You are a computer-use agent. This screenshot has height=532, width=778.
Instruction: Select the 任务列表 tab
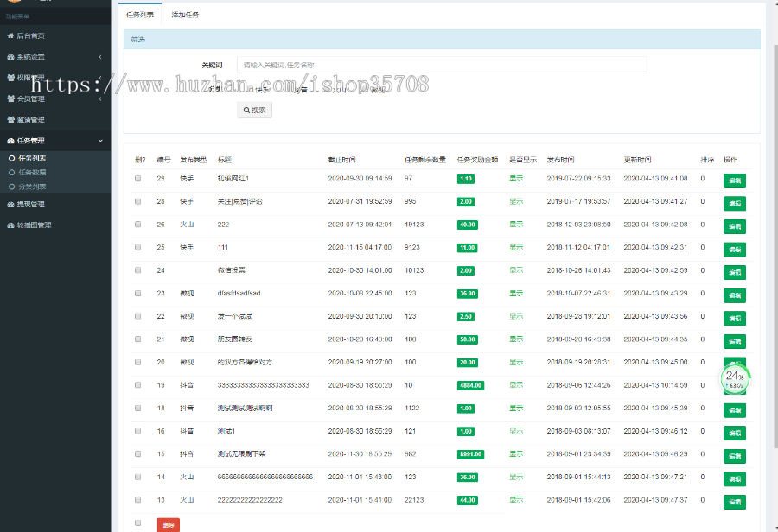coord(140,15)
